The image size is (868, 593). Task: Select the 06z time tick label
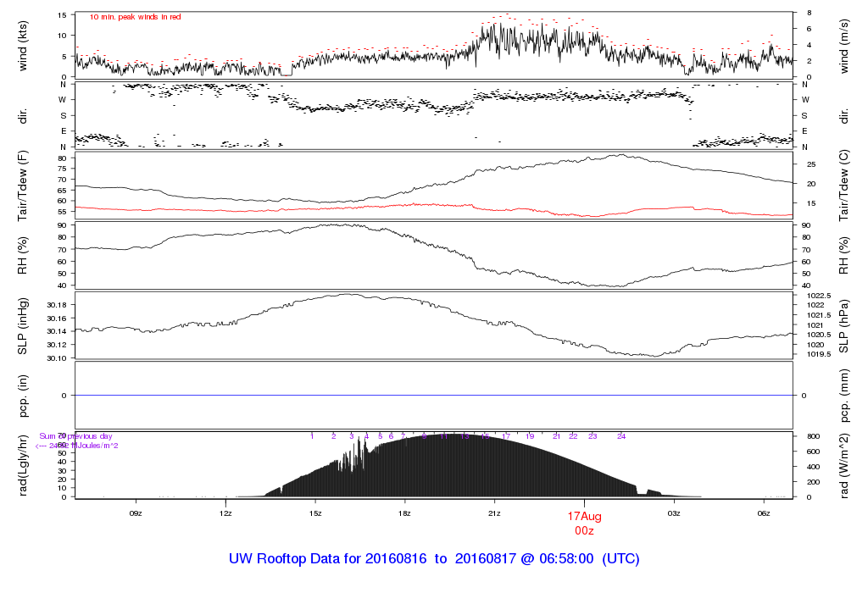pos(764,513)
